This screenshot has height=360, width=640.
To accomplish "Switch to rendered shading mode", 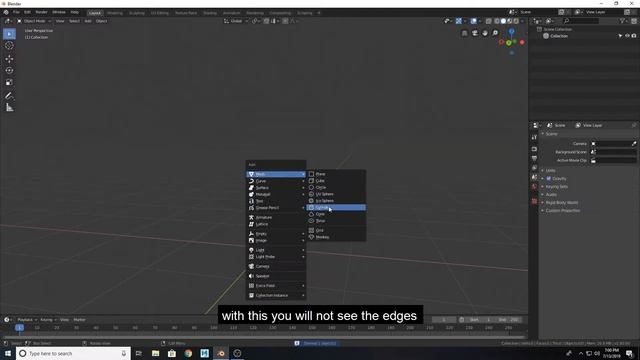I will [516, 21].
